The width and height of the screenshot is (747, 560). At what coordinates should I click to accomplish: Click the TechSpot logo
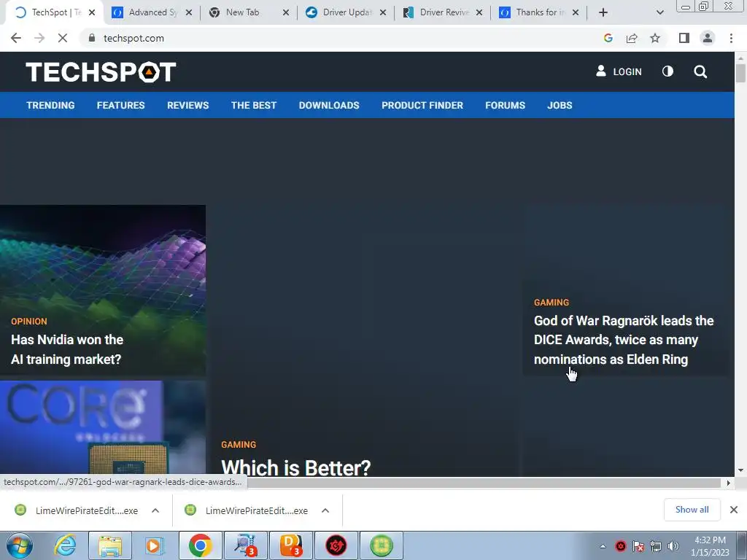click(101, 72)
